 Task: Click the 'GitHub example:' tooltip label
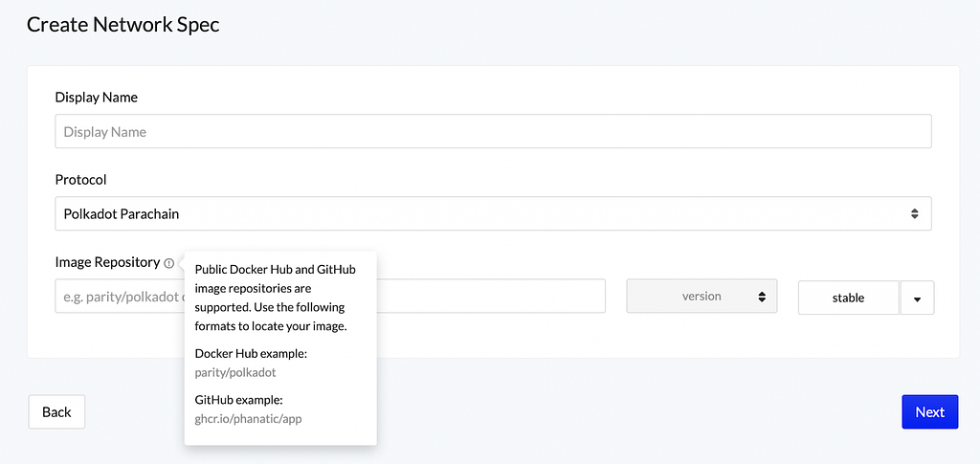238,400
